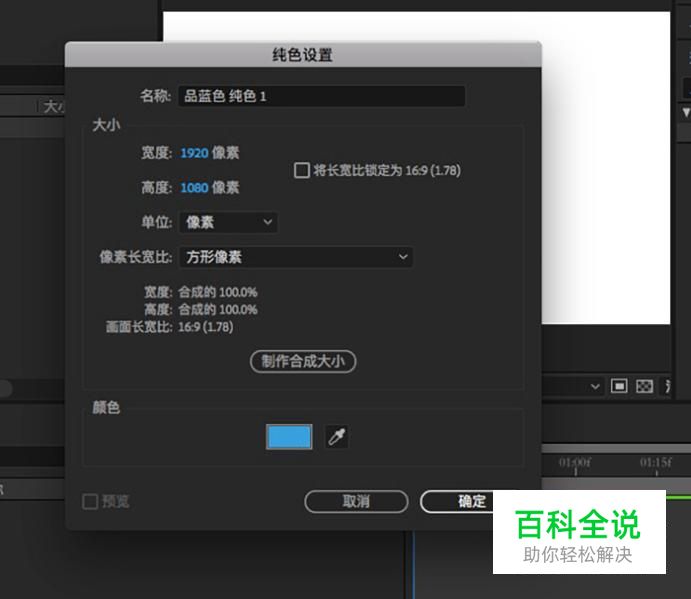691x599 pixels.
Task: Click the width value 1920
Action: 194,153
